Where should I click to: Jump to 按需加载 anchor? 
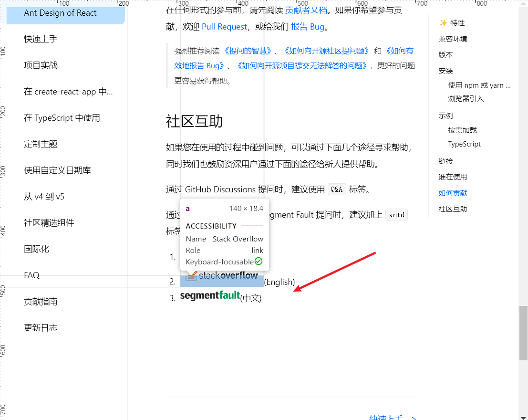click(x=462, y=130)
